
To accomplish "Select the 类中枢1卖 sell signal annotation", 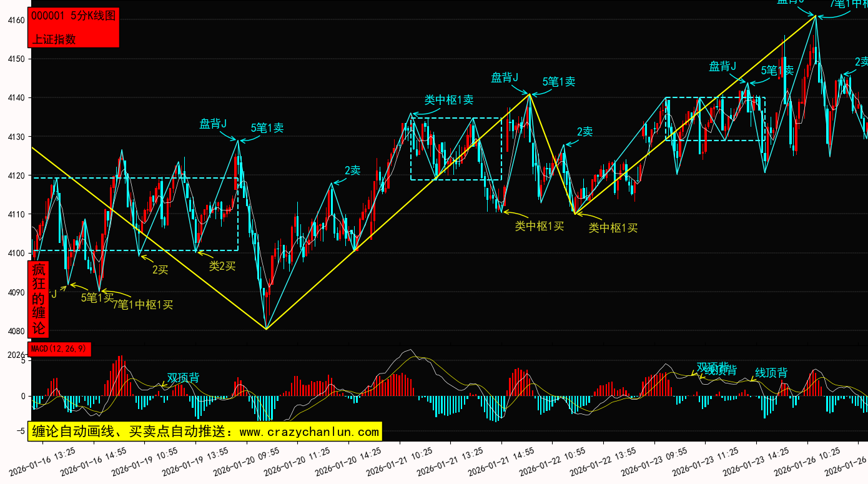I will (x=448, y=100).
